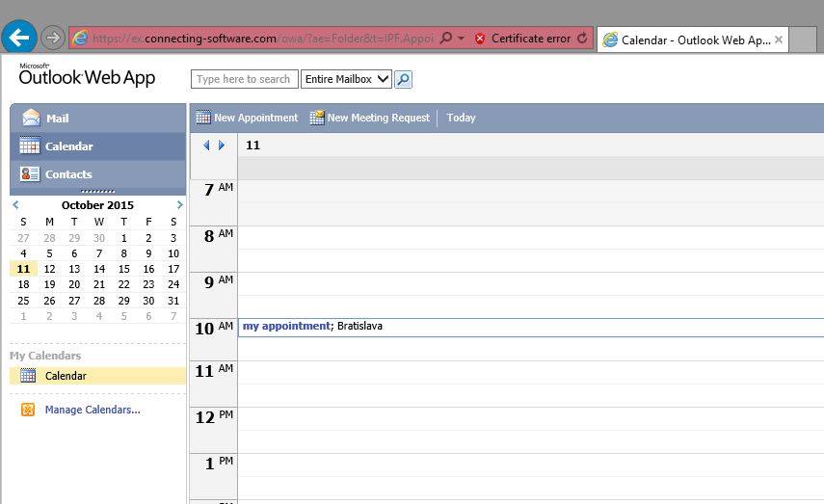The width and height of the screenshot is (824, 504).
Task: Show previous month in mini calendar
Action: coord(15,204)
